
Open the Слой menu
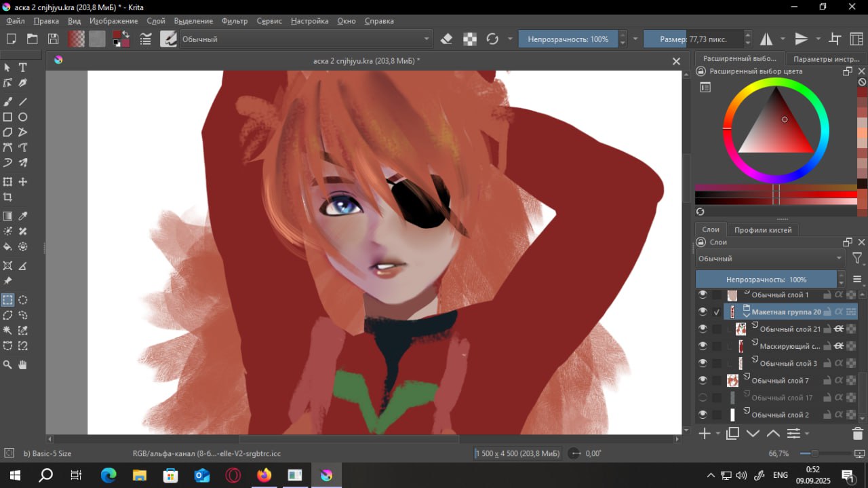click(x=156, y=21)
